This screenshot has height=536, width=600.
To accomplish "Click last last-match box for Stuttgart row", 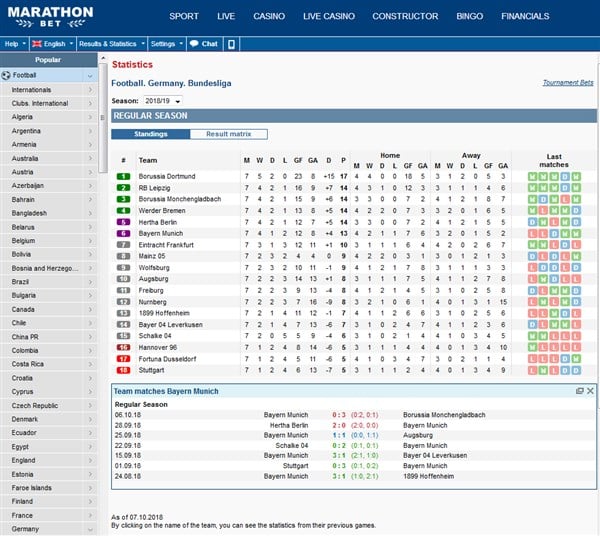I will pos(576,370).
